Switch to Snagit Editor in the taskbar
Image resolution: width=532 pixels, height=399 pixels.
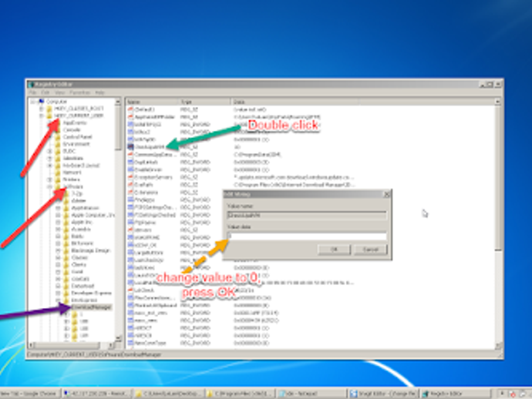(384, 394)
